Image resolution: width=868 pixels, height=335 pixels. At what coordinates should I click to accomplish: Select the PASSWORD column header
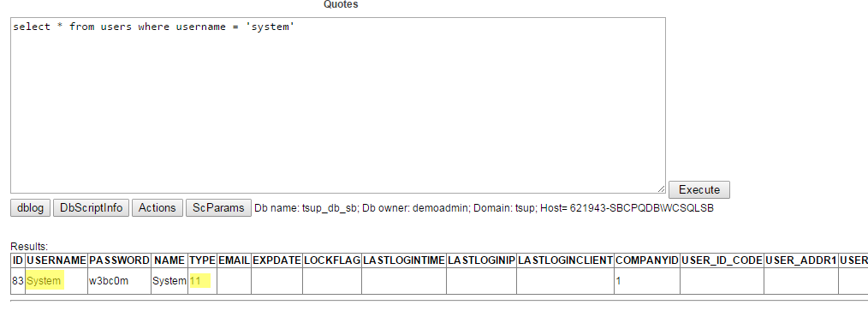click(119, 260)
